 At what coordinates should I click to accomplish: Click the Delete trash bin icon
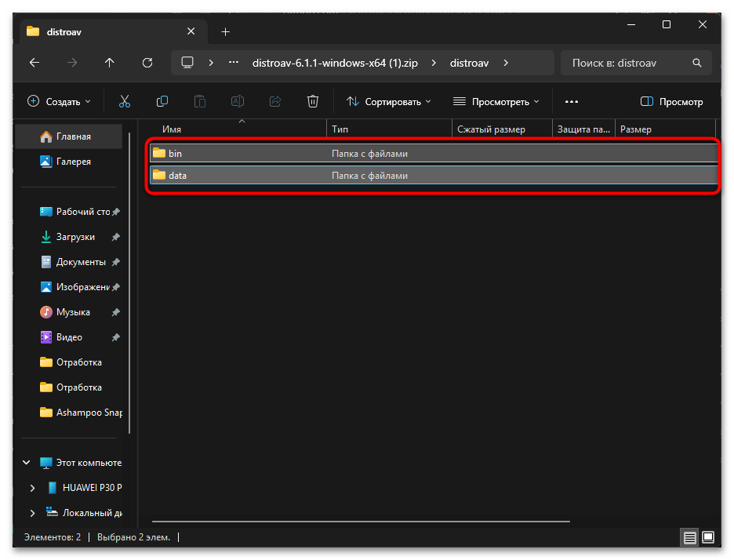[x=313, y=101]
